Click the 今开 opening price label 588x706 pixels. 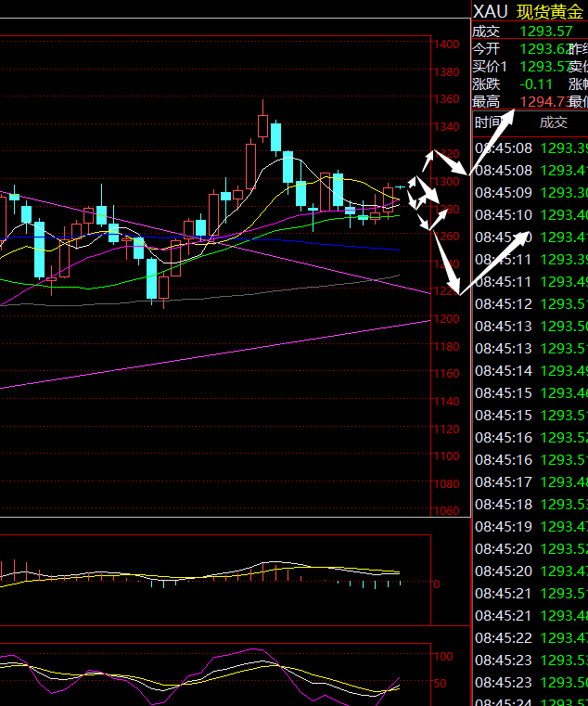(486, 48)
